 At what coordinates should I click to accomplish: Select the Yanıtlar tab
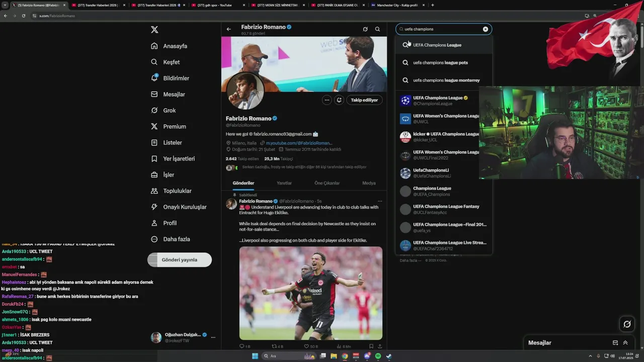284,183
